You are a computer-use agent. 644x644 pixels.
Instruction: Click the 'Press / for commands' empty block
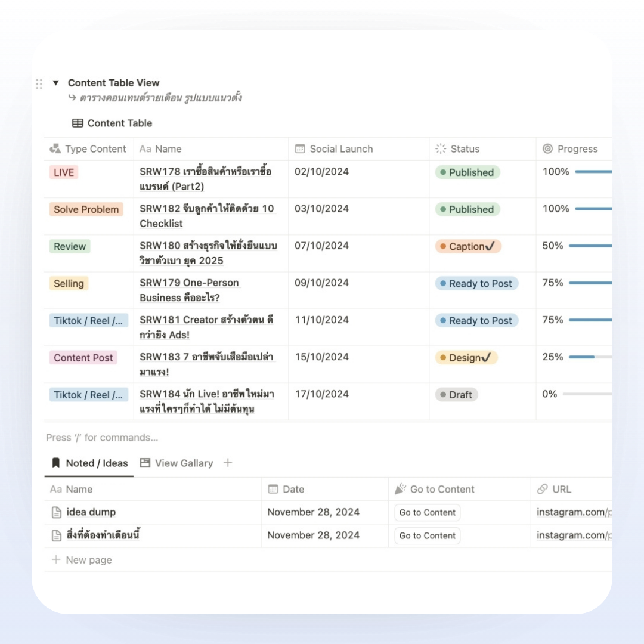[x=102, y=438]
